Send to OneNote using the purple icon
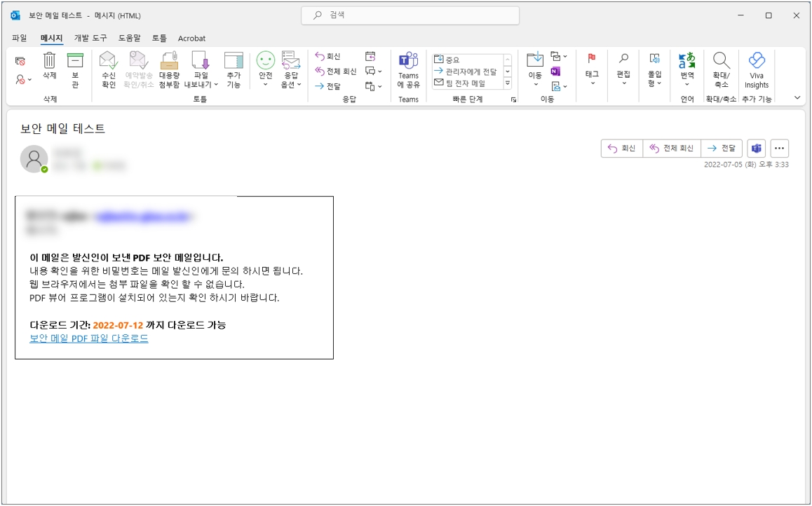 coord(555,71)
